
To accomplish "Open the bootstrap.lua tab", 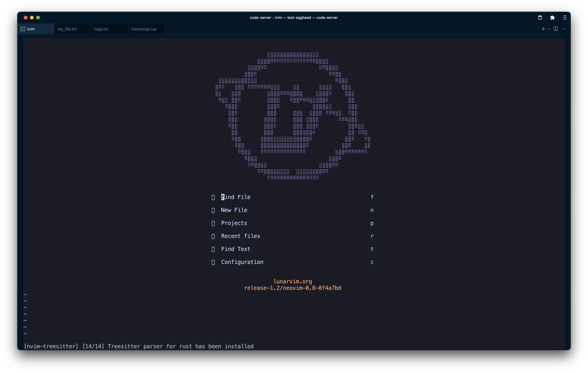I will (144, 29).
